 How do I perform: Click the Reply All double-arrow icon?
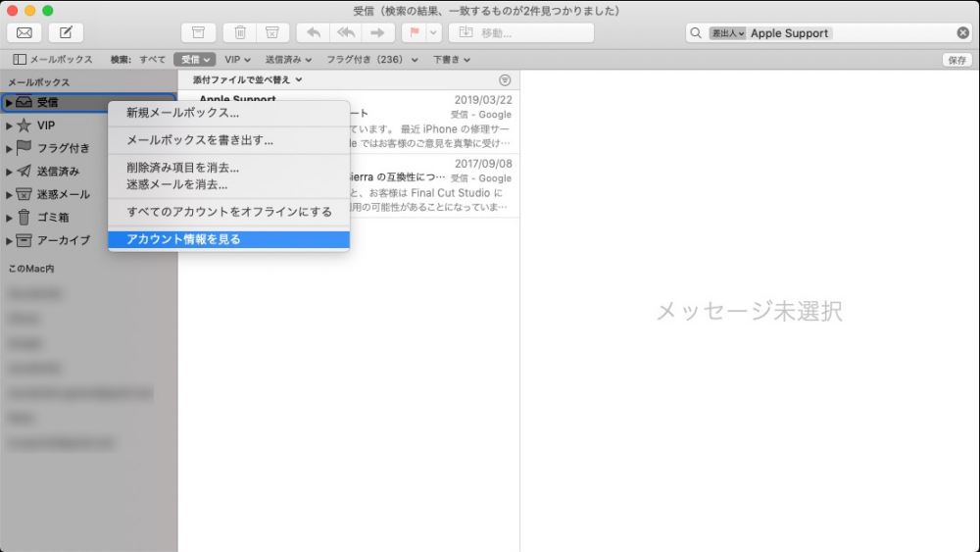[346, 32]
